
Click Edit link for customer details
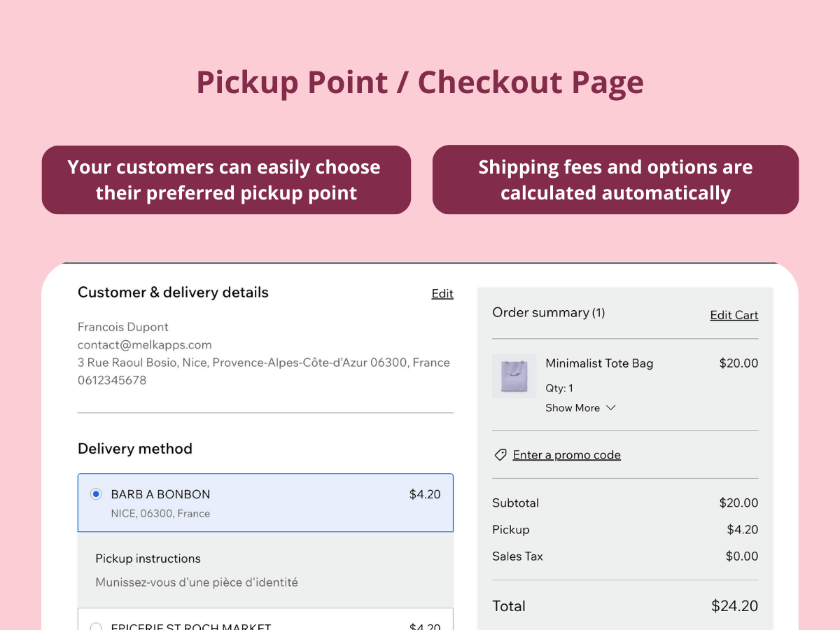pyautogui.click(x=442, y=294)
